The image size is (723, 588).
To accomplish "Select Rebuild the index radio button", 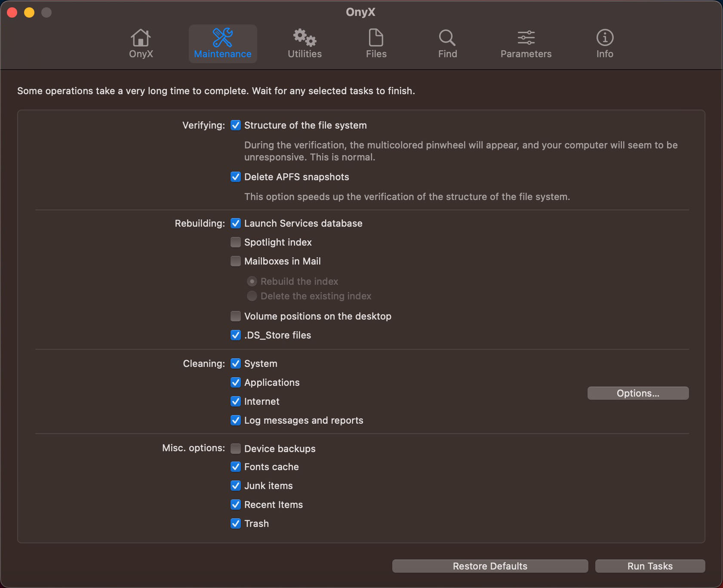I will point(252,281).
